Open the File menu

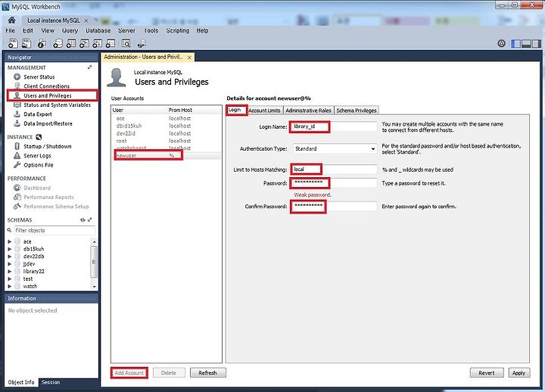coord(10,30)
